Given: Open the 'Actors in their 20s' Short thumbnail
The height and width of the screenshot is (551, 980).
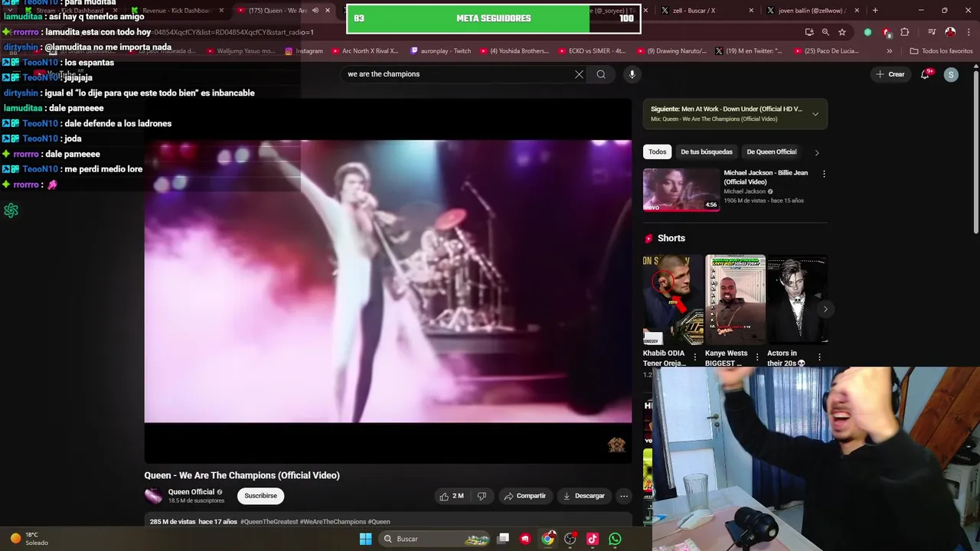Looking at the screenshot, I should tap(797, 299).
